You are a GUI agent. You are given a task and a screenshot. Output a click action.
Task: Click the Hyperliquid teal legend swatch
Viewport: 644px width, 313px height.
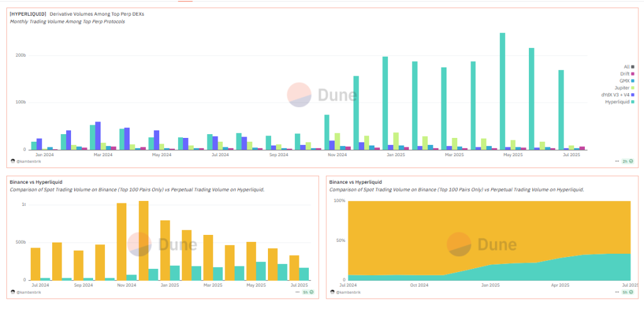(x=633, y=101)
